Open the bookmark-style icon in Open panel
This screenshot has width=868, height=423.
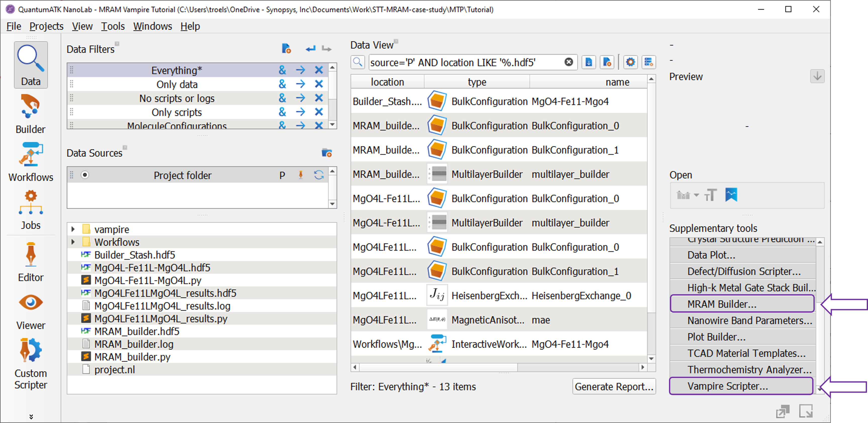tap(731, 195)
